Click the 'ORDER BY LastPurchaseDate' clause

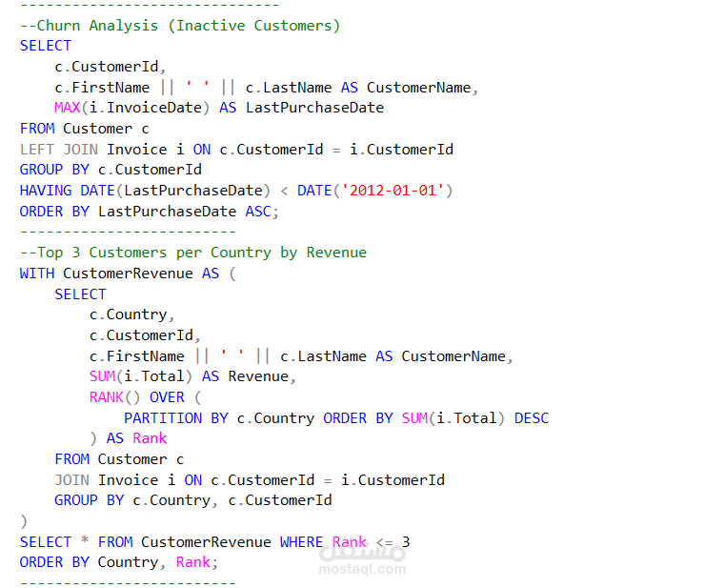tap(128, 212)
